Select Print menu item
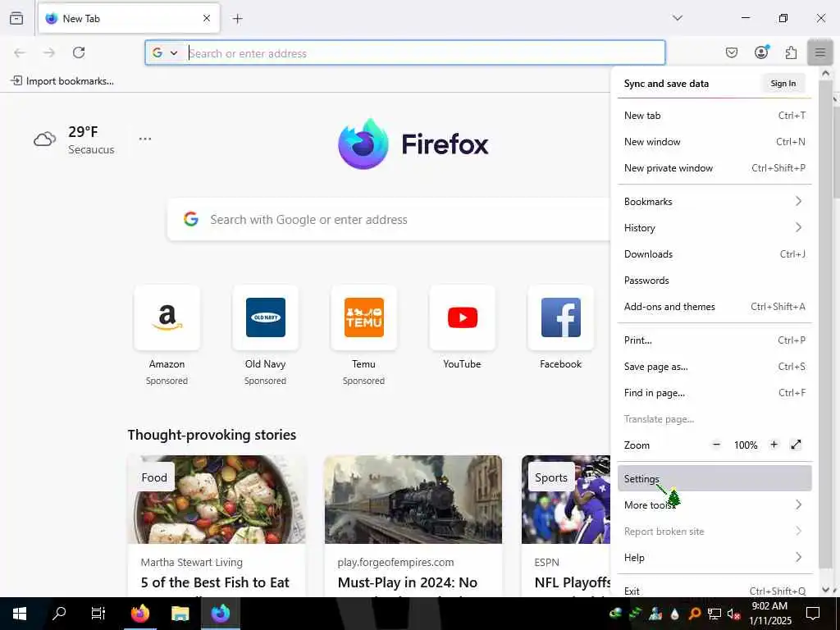840x630 pixels. (x=714, y=340)
